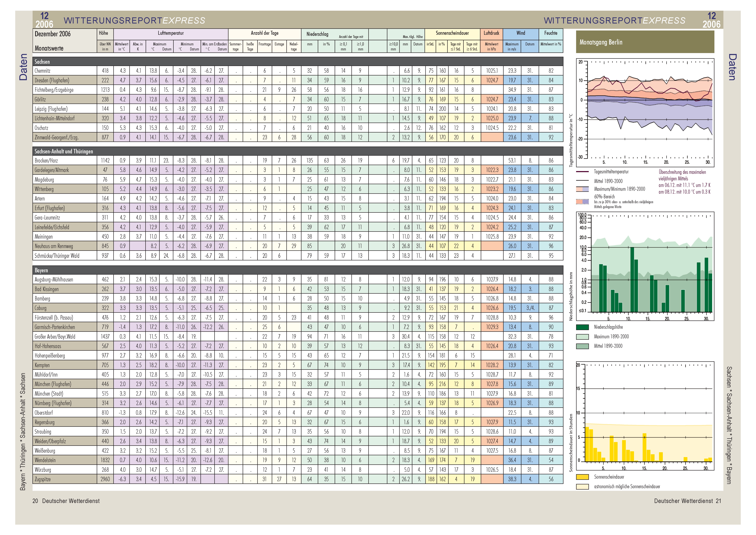
Task: Click the 20 Deutscher Wetterdienst footer
Action: pyautogui.click(x=66, y=501)
